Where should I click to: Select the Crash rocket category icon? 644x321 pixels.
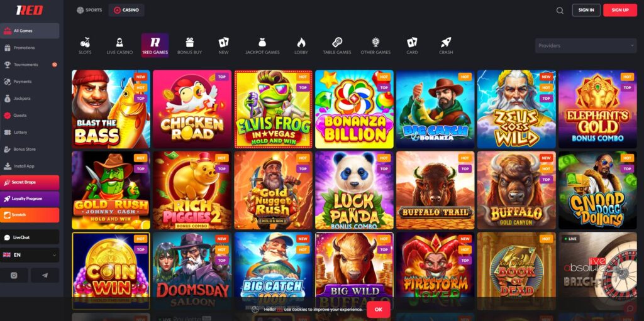446,42
